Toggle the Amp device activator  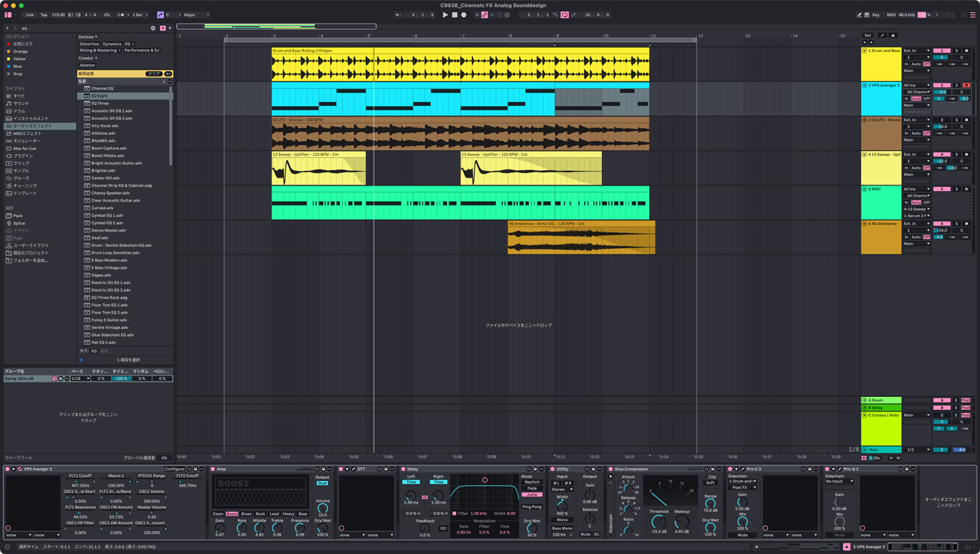coord(214,469)
